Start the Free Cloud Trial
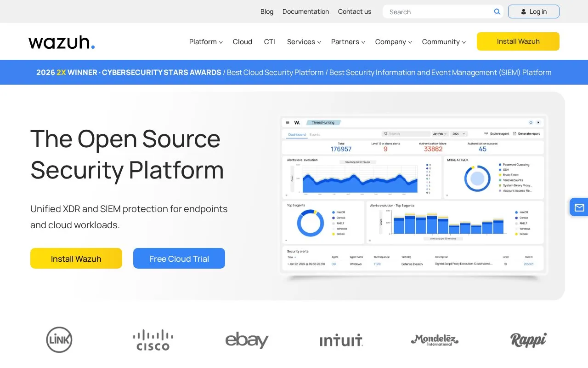Image resolution: width=588 pixels, height=368 pixels. pyautogui.click(x=179, y=259)
